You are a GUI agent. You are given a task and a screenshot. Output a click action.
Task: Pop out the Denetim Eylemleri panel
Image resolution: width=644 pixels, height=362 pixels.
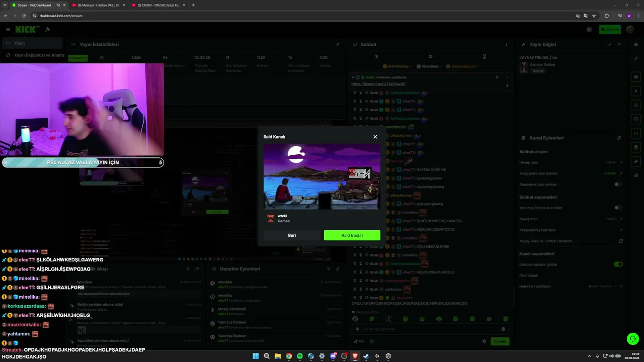point(338,269)
